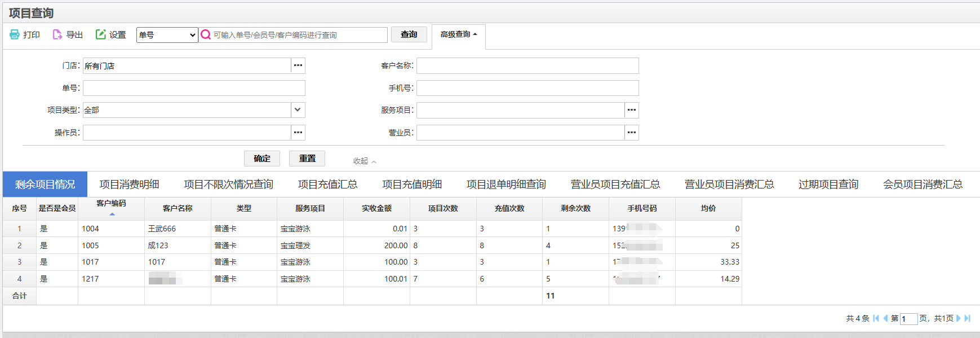
Task: Open the 项目退单明细查询 tab
Action: (x=506, y=185)
